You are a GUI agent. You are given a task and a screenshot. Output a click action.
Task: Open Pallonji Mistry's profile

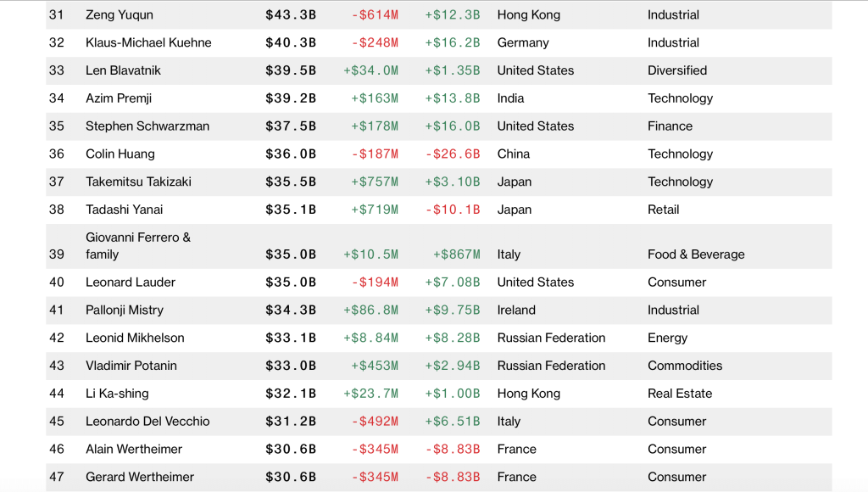(x=125, y=310)
